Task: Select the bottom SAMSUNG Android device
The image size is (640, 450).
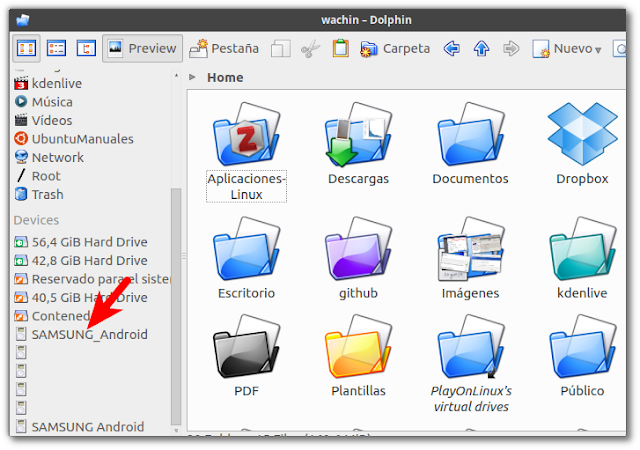Action: 79,427
